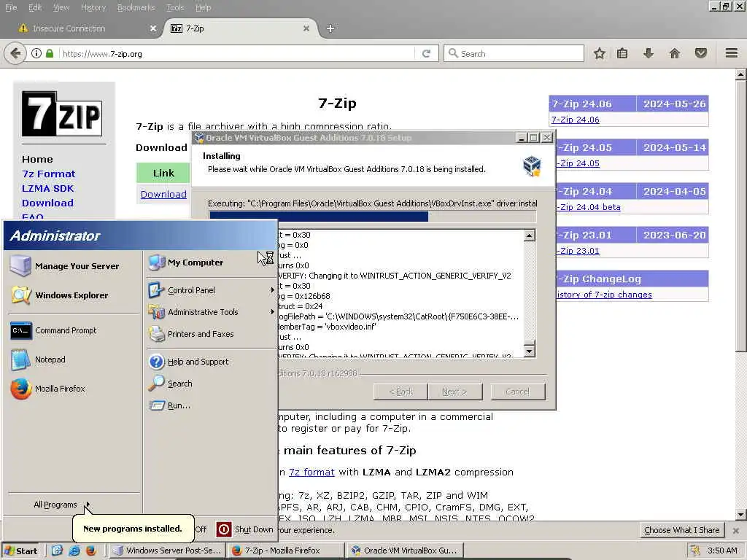Show site information icon in address bar
Image resolution: width=747 pixels, height=560 pixels.
point(36,53)
